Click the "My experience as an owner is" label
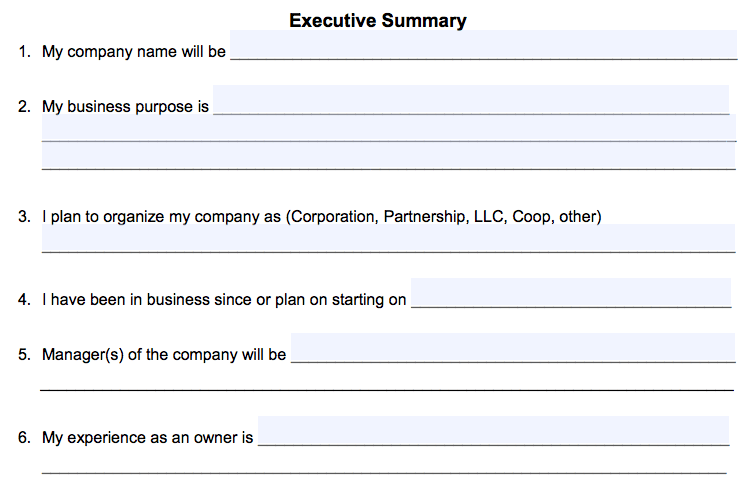 (147, 438)
